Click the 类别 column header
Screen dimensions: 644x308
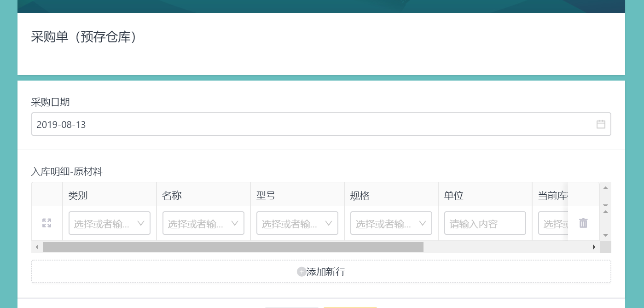coord(78,195)
